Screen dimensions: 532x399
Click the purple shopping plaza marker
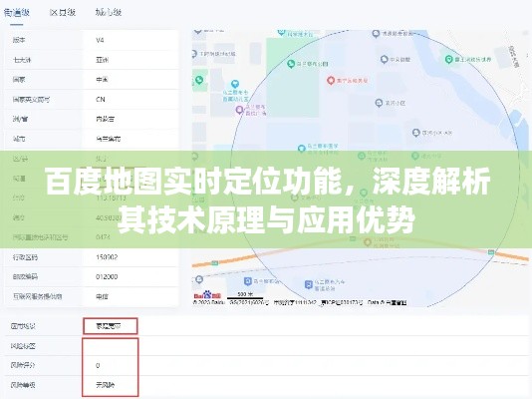click(x=239, y=110)
